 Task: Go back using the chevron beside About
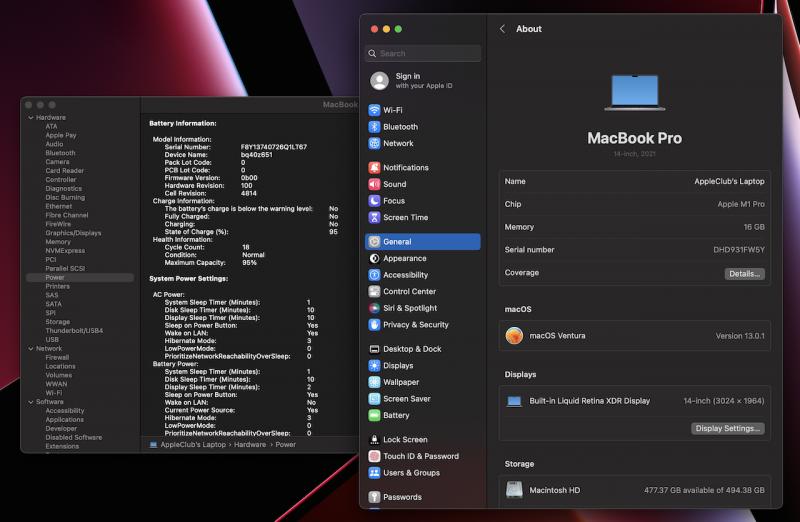[x=502, y=29]
